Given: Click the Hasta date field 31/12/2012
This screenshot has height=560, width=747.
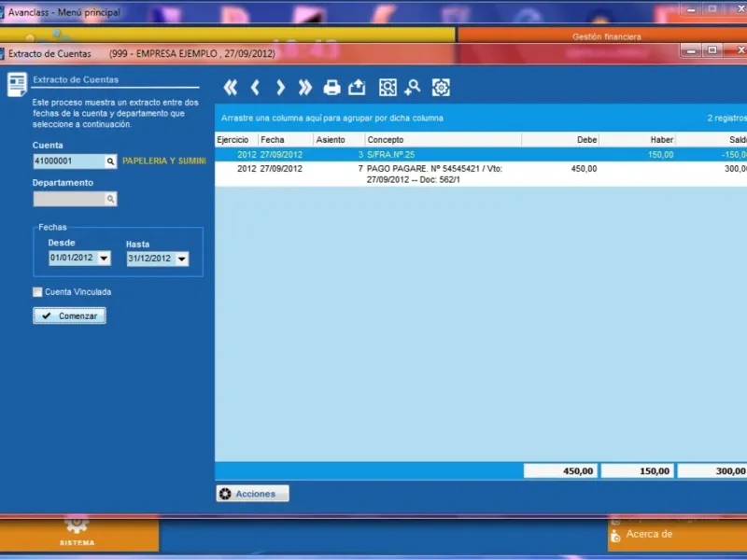Looking at the screenshot, I should (151, 259).
